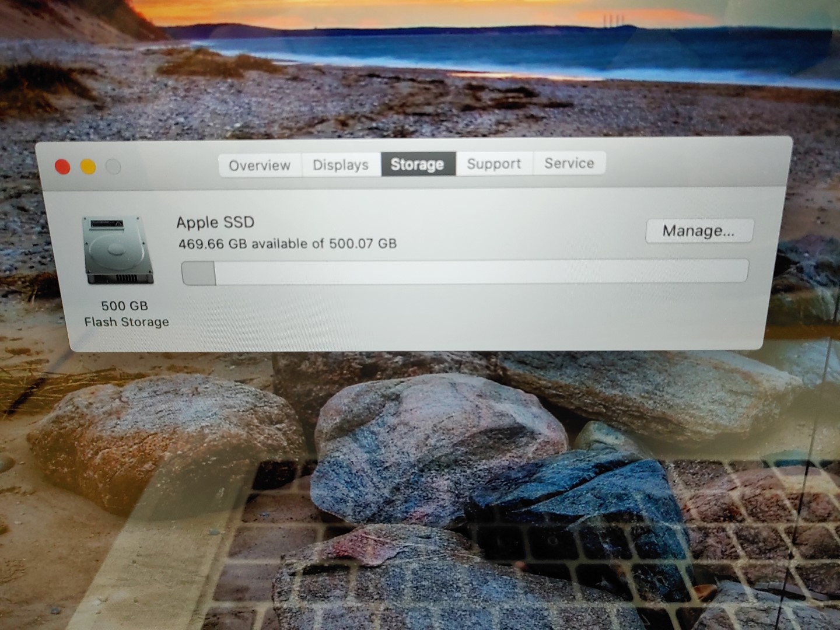Minimize the window with yellow button
The width and height of the screenshot is (840, 630).
(87, 167)
